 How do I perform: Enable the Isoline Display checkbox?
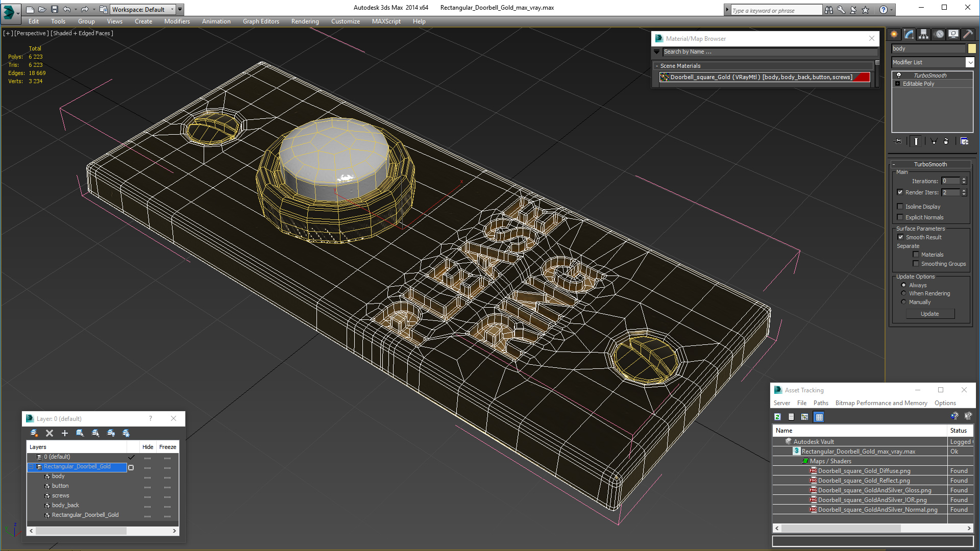(900, 207)
